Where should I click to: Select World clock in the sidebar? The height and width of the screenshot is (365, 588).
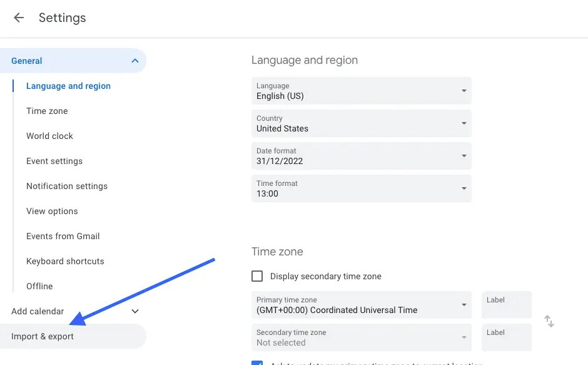pos(49,136)
